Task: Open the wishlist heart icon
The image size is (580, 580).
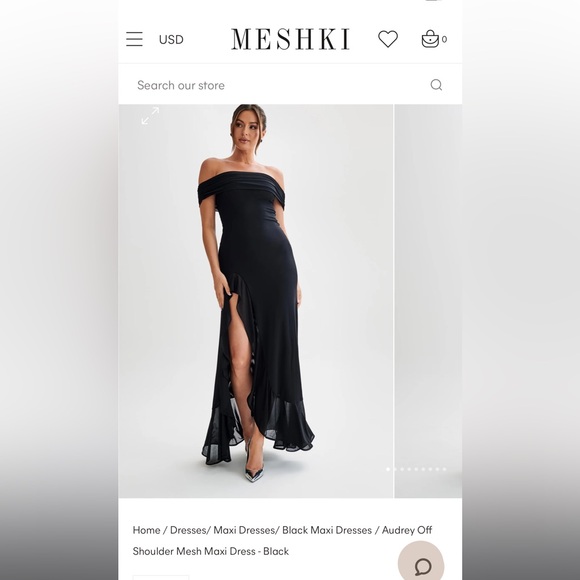Action: (x=388, y=39)
